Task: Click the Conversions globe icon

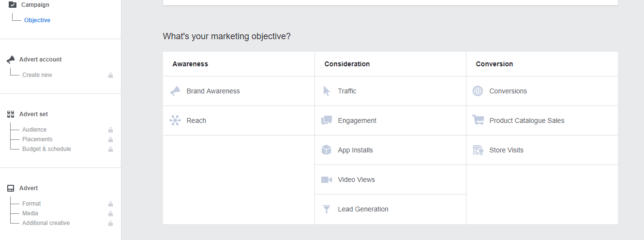Action: (x=478, y=91)
